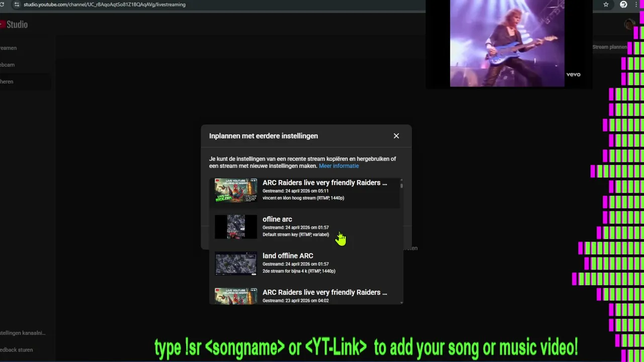Click text 'vincent en léon hoog stream (RTMP, 1440p)'
Screen dimensions: 644x362
pos(303,198)
